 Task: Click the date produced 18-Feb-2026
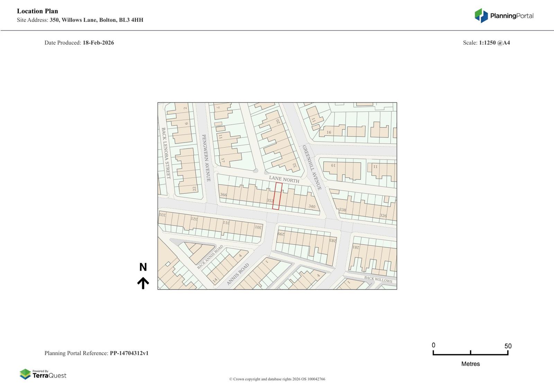click(98, 43)
